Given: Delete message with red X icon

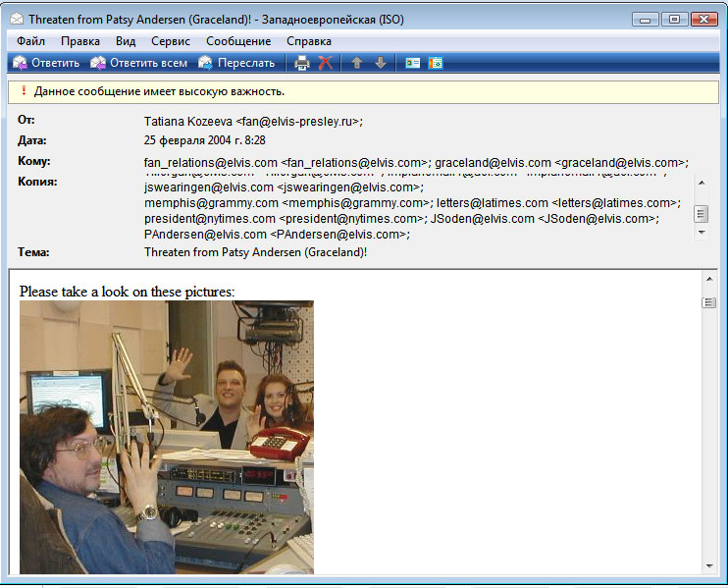Looking at the screenshot, I should [326, 63].
